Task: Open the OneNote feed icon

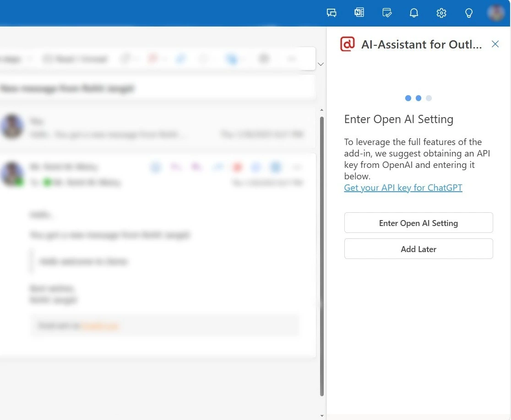Action: [359, 13]
